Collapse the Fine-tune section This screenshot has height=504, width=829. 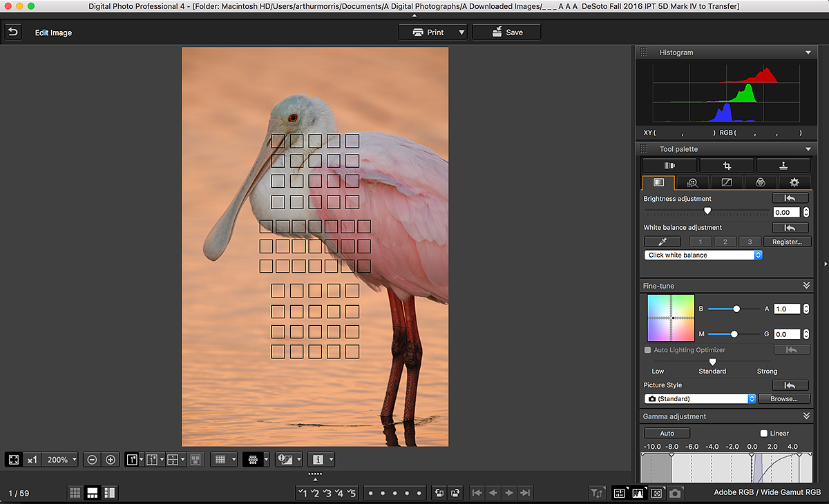pos(806,286)
